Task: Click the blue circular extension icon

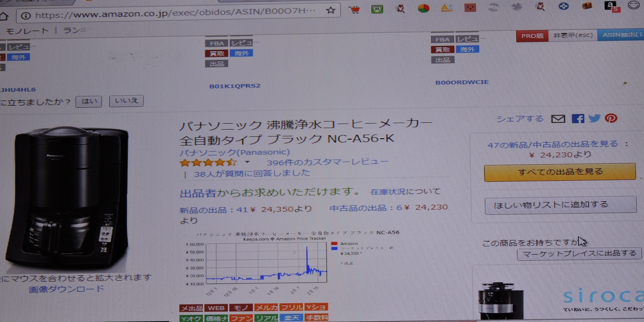Action: coord(564,6)
